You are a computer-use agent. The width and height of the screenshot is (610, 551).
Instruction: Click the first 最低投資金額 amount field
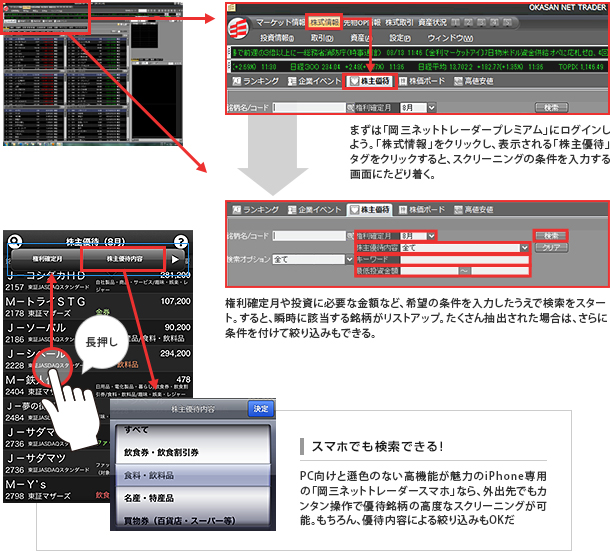[429, 271]
